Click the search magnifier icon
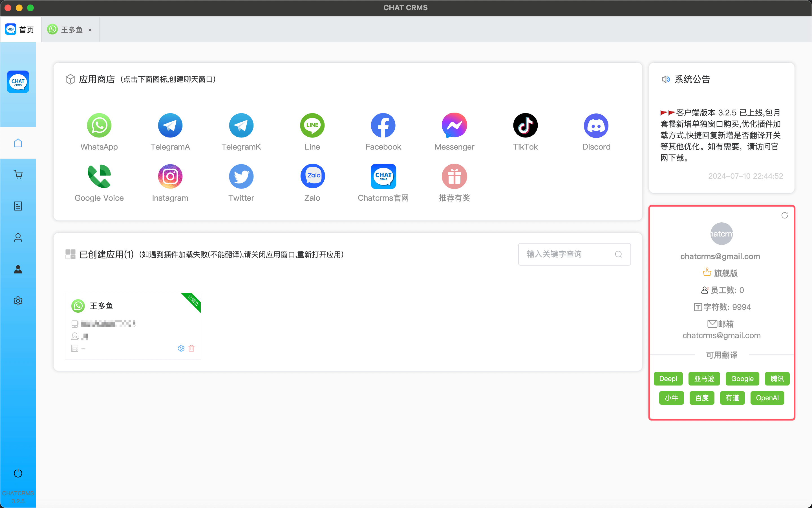The image size is (812, 508). pos(618,254)
